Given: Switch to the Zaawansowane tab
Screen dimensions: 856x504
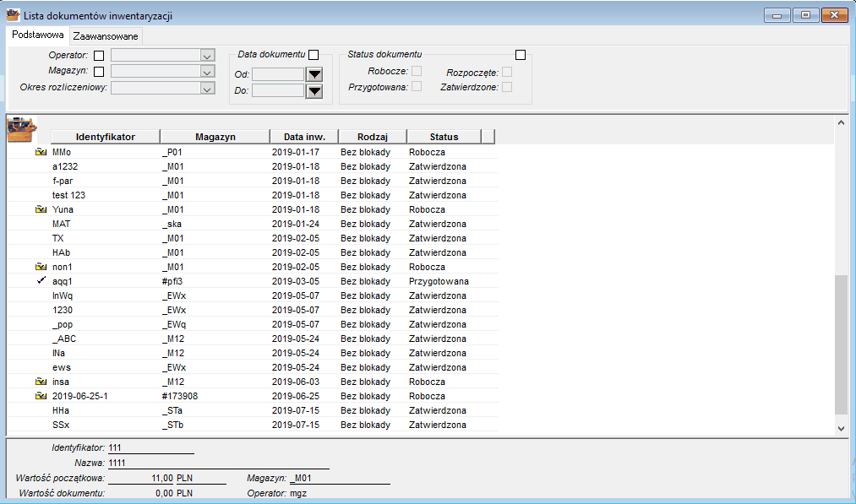Looking at the screenshot, I should coord(106,36).
